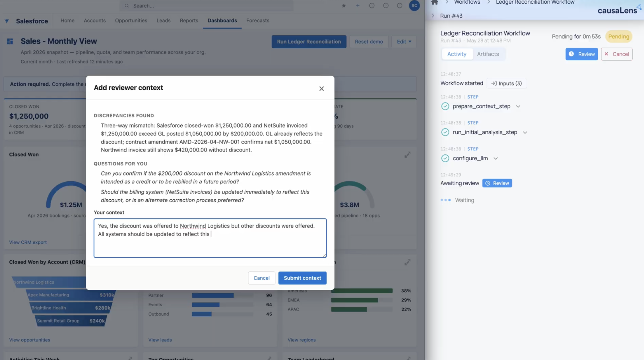This screenshot has width=644, height=360.
Task: Click Review beside Awaiting review
Action: coord(497,183)
